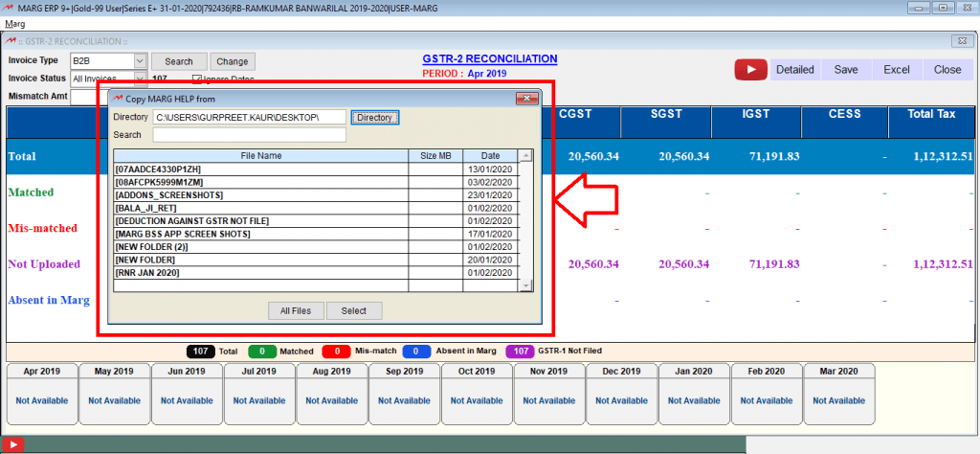The height and width of the screenshot is (454, 980).
Task: Open the Jun 2019 month tile
Action: (187, 394)
